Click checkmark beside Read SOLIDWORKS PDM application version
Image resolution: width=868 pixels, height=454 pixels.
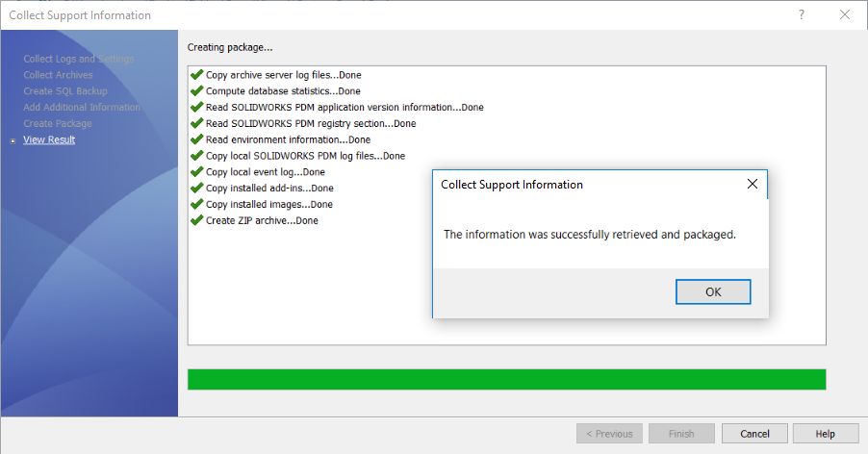(x=196, y=107)
